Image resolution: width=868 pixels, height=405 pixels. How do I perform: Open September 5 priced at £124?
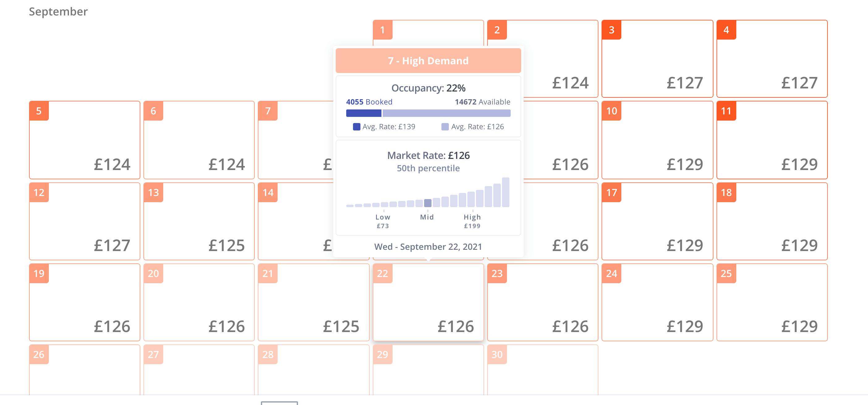(x=85, y=140)
